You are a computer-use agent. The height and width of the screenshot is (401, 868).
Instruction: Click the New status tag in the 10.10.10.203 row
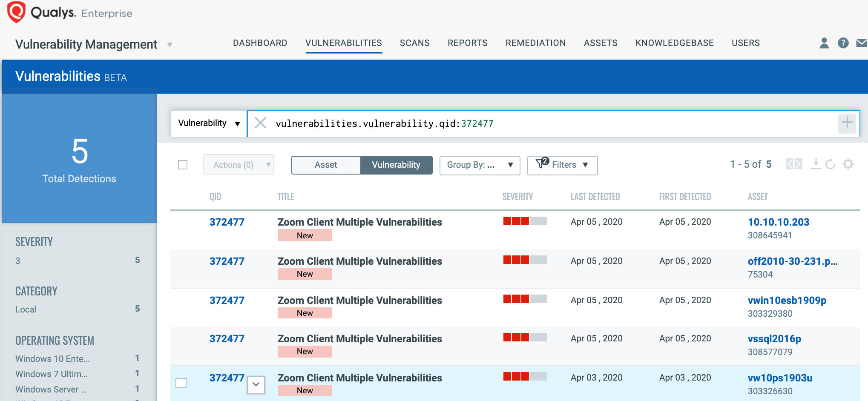point(305,235)
